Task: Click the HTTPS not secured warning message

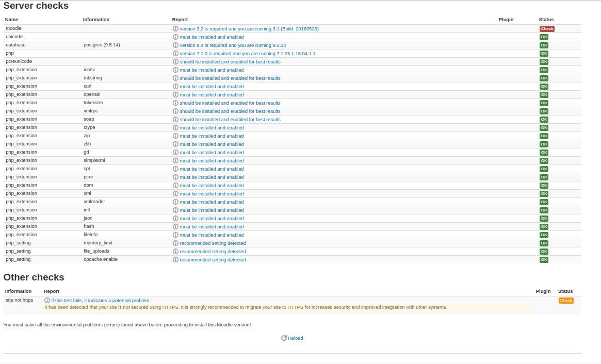Action: click(246, 307)
